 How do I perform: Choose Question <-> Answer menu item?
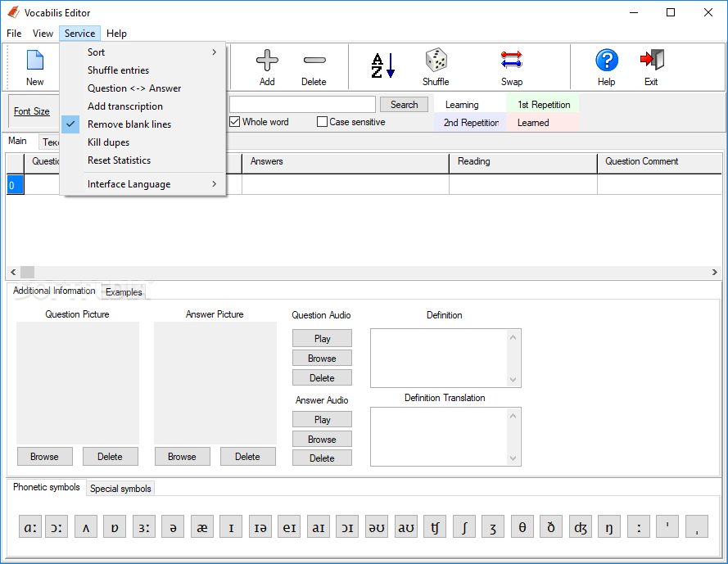pyautogui.click(x=143, y=88)
